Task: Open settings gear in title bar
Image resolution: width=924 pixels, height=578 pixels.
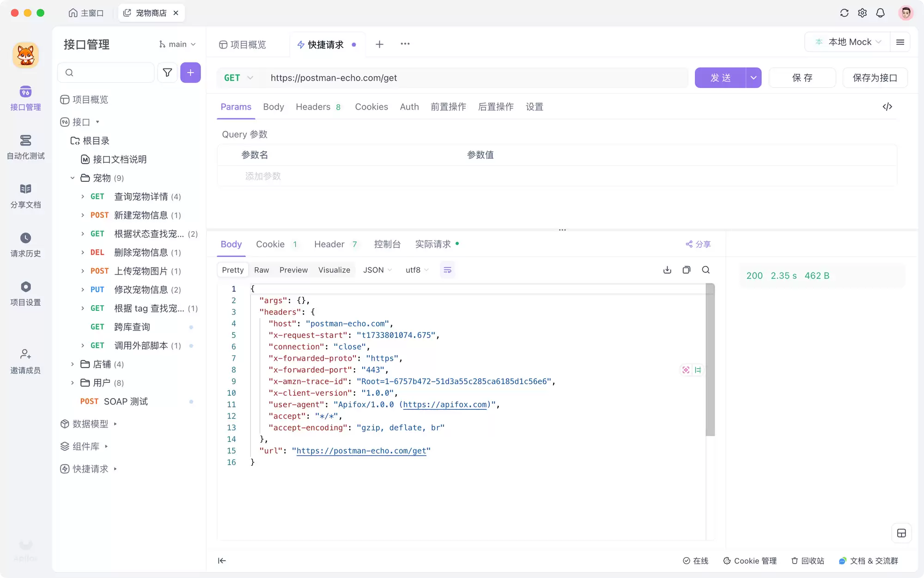Action: (862, 13)
